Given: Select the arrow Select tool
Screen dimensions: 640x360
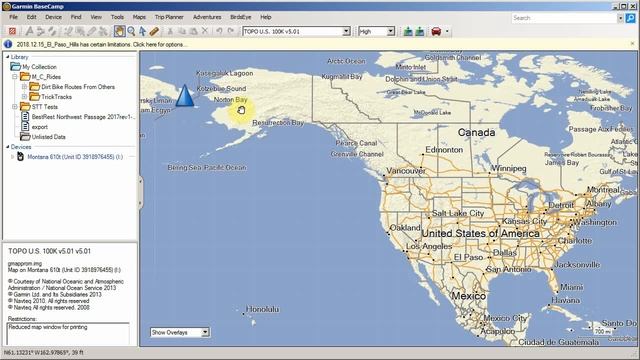Looking at the screenshot, I should click(142, 31).
